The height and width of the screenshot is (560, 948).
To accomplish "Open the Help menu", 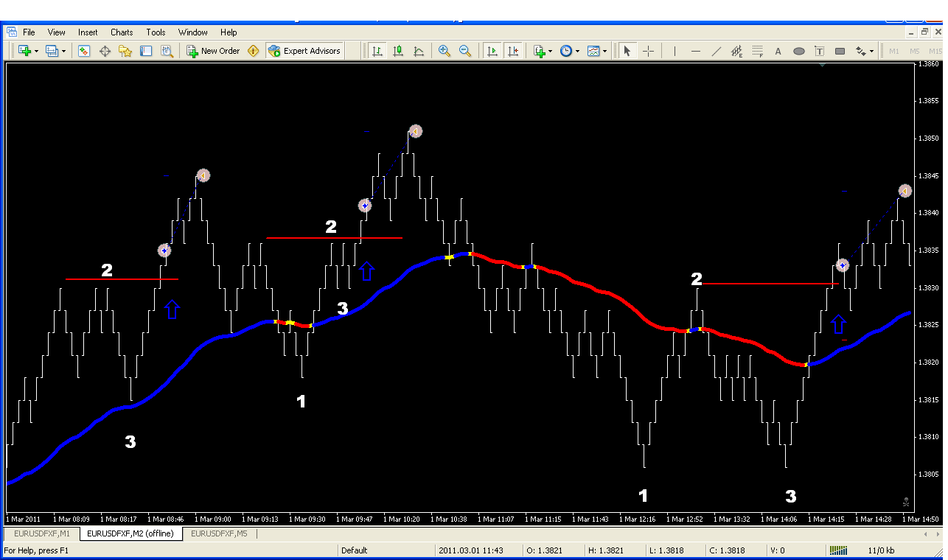I will point(229,32).
